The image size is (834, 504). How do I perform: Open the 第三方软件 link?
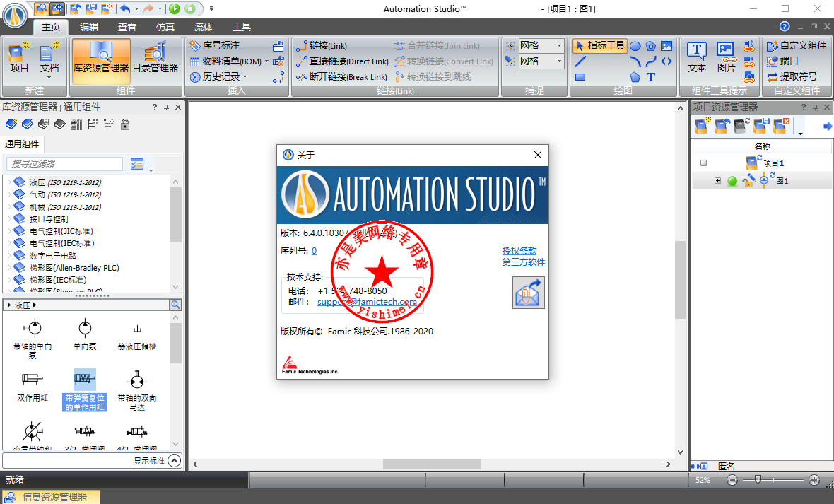tap(524, 262)
